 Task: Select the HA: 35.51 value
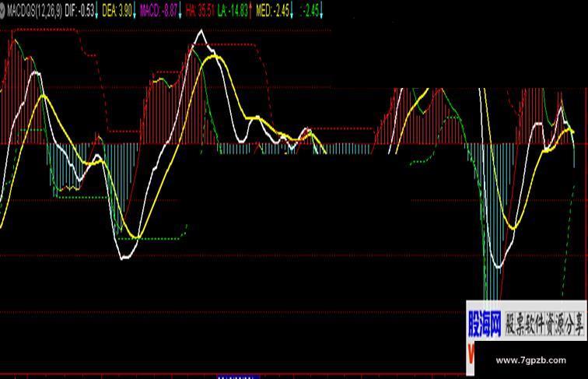pos(199,11)
